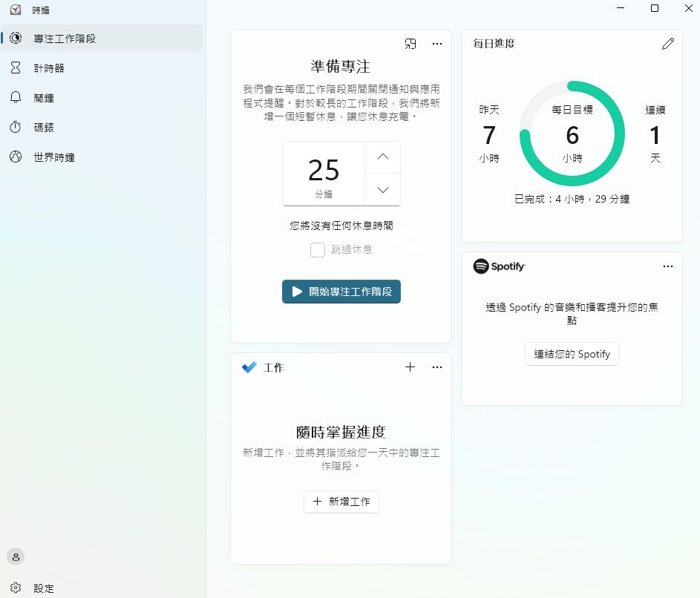This screenshot has height=598, width=700.
Task: Add a task with the 工作 plus icon
Action: 410,367
